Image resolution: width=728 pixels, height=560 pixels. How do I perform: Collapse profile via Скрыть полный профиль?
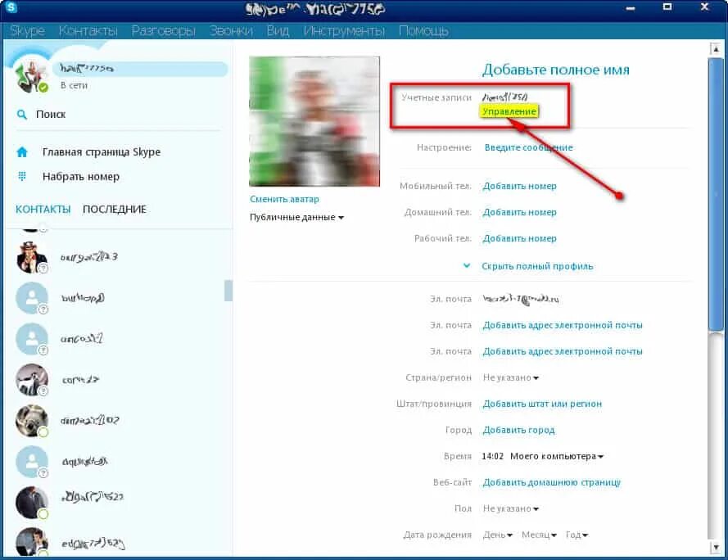(x=537, y=267)
